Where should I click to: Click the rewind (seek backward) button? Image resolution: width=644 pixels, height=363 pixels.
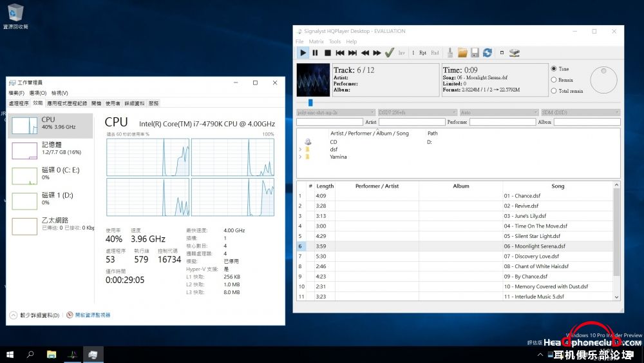pyautogui.click(x=365, y=53)
